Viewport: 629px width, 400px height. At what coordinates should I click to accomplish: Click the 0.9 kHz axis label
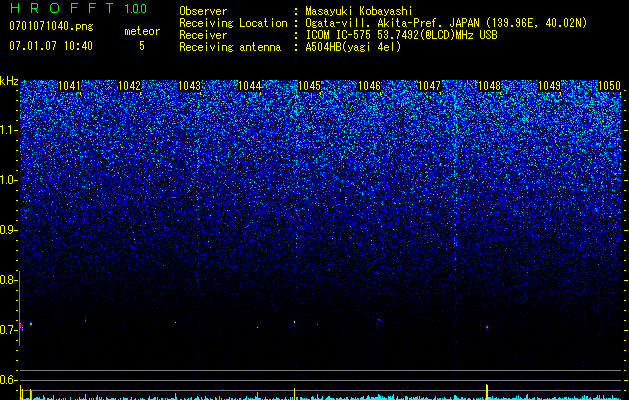(8, 230)
